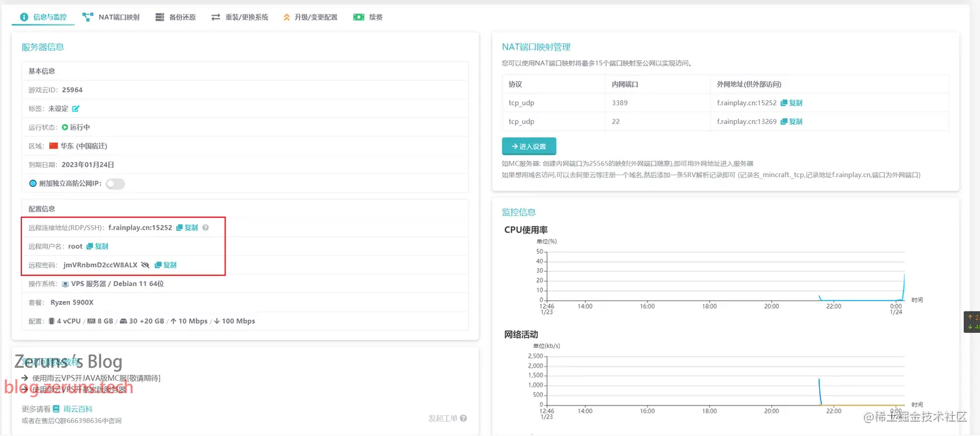Click the 网络活动 chart heading
The image size is (980, 436).
pos(521,334)
